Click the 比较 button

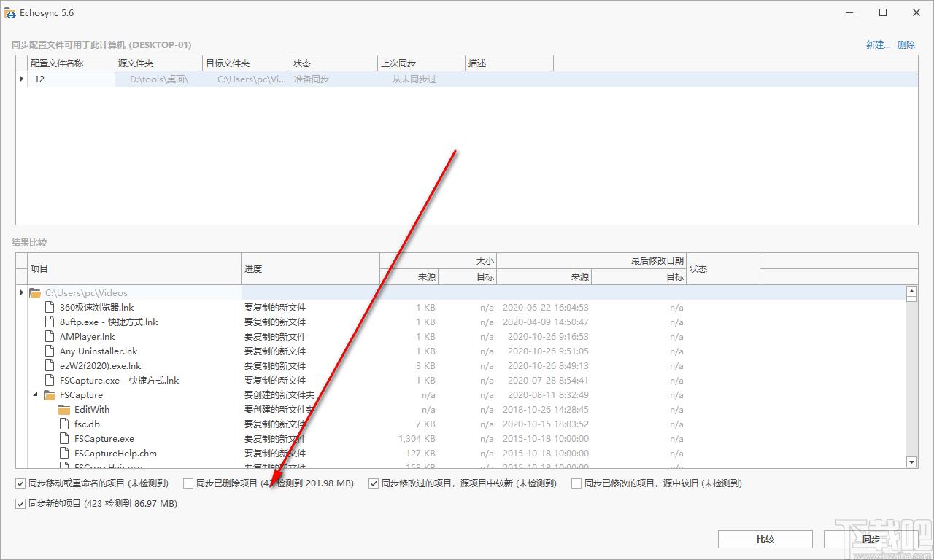pos(765,540)
